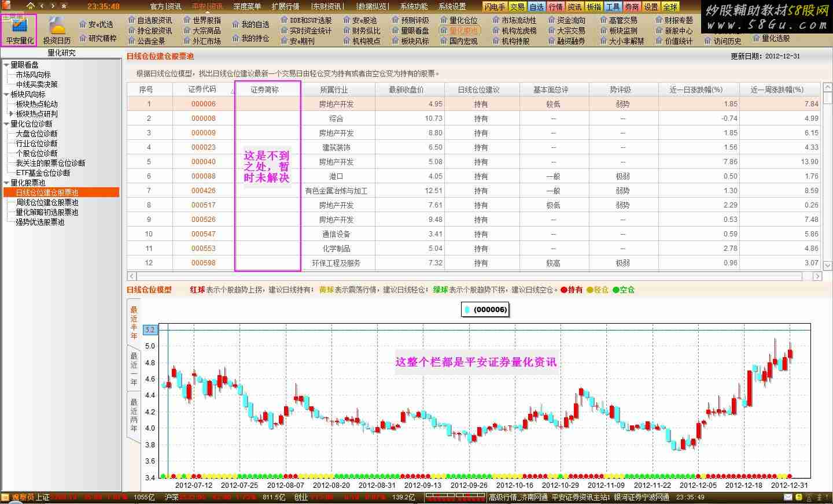The height and width of the screenshot is (504, 833).
Task: Go back with the title bar left arrow
Action: (x=42, y=6)
